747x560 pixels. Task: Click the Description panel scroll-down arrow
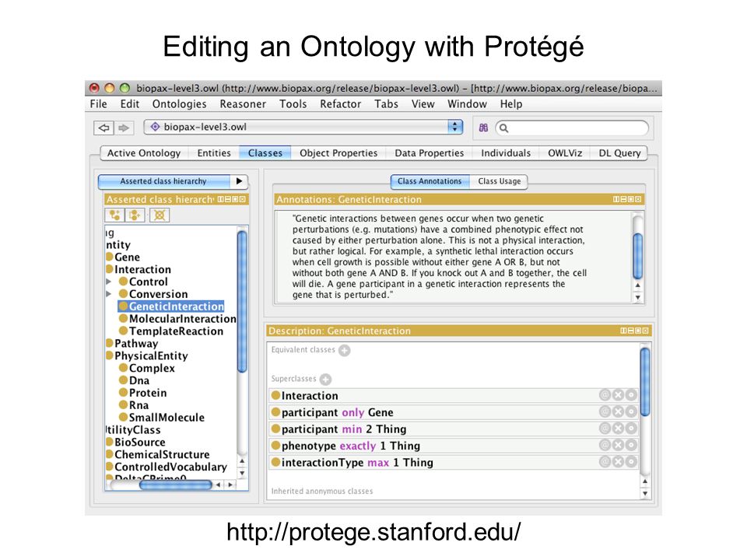[x=645, y=493]
